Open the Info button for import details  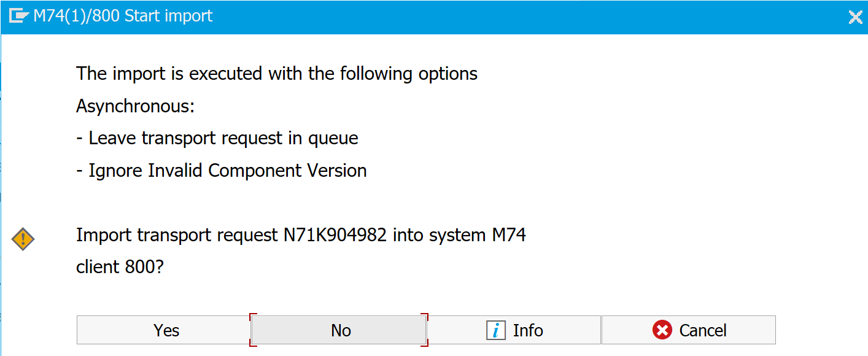coord(513,330)
